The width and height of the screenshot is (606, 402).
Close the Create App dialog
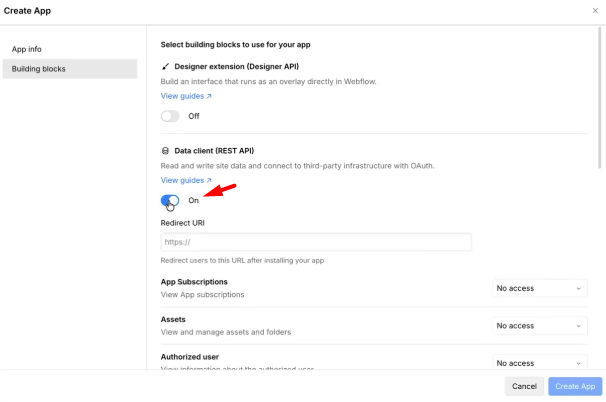tap(596, 11)
